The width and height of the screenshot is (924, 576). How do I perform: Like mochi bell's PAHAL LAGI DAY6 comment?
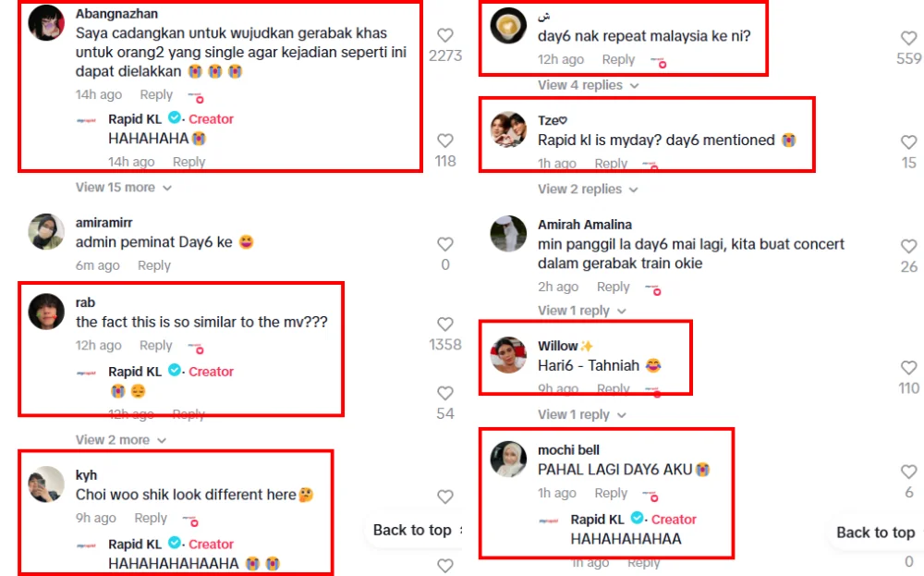908,472
